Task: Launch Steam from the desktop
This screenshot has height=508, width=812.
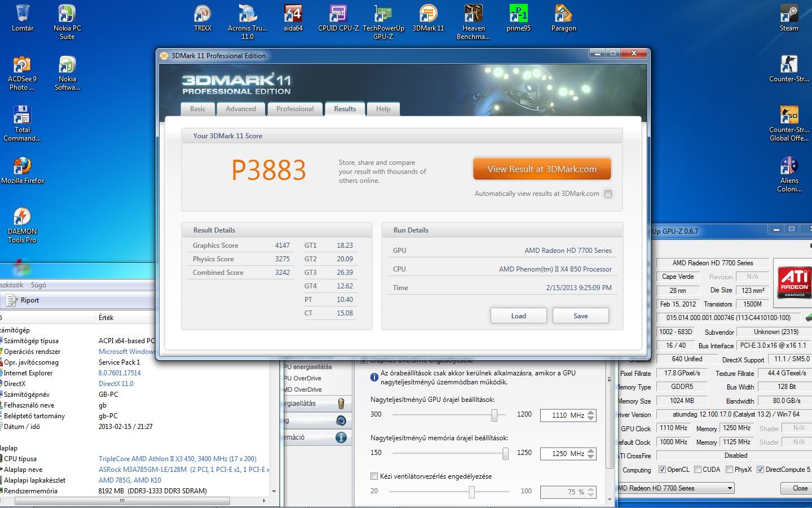Action: [789, 17]
